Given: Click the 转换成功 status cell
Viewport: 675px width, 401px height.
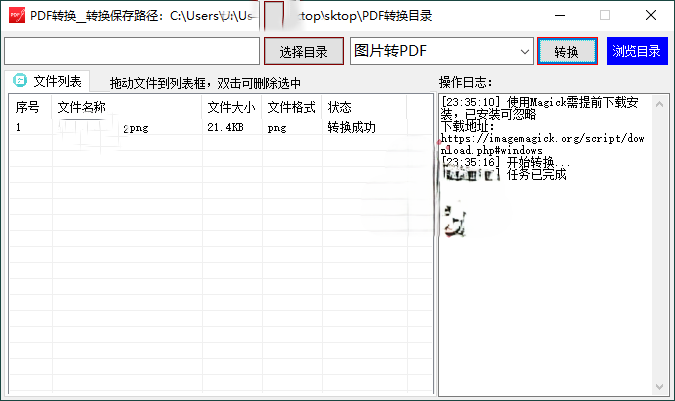Looking at the screenshot, I should click(352, 127).
